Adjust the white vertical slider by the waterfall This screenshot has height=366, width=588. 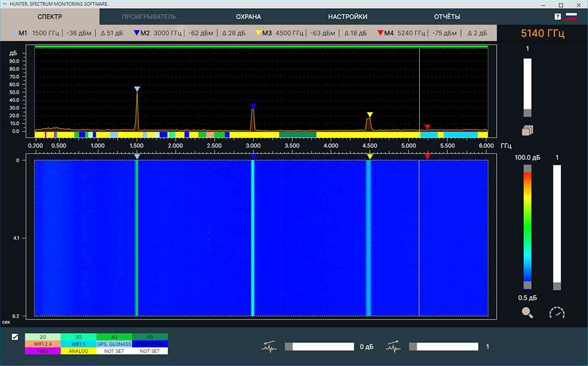[557, 227]
